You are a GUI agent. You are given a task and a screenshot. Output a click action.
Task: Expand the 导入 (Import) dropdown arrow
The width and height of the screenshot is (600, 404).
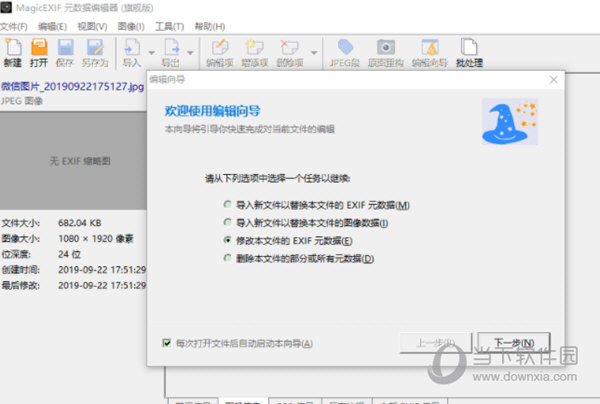152,52
